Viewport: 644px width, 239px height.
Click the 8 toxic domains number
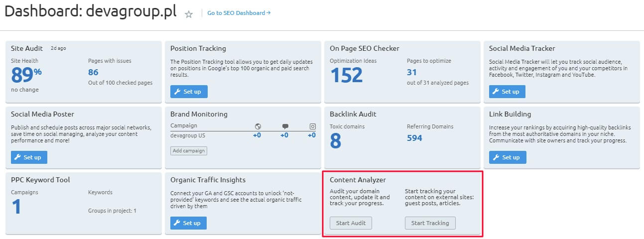(x=336, y=141)
